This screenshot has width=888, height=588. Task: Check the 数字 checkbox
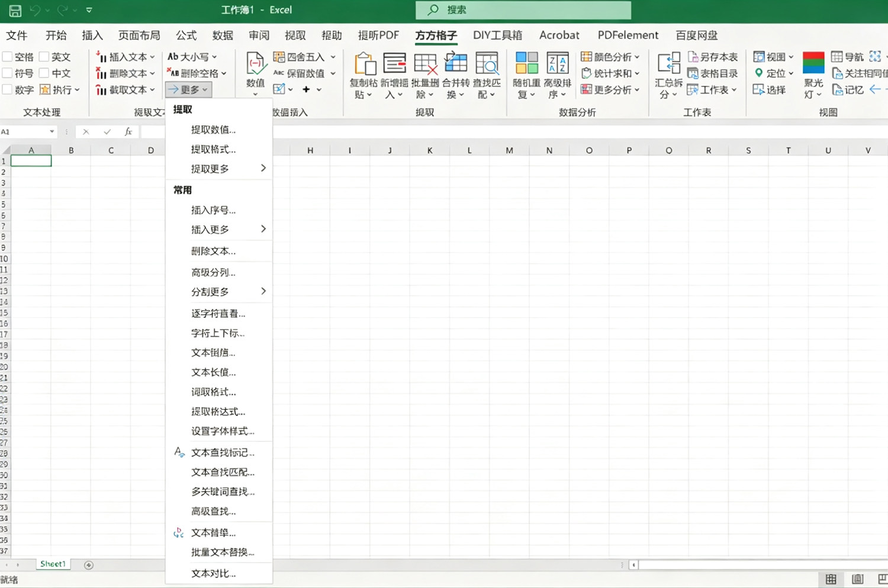pyautogui.click(x=8, y=90)
